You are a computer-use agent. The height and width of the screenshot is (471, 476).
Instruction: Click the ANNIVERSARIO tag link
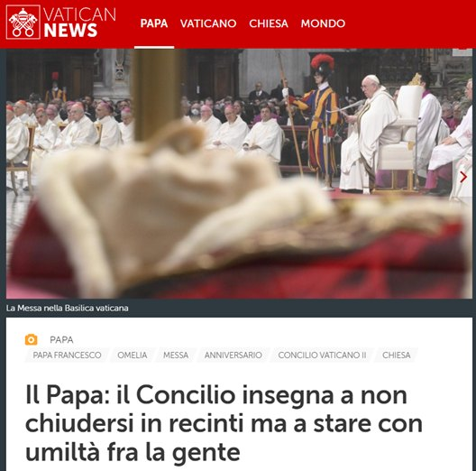tap(233, 355)
